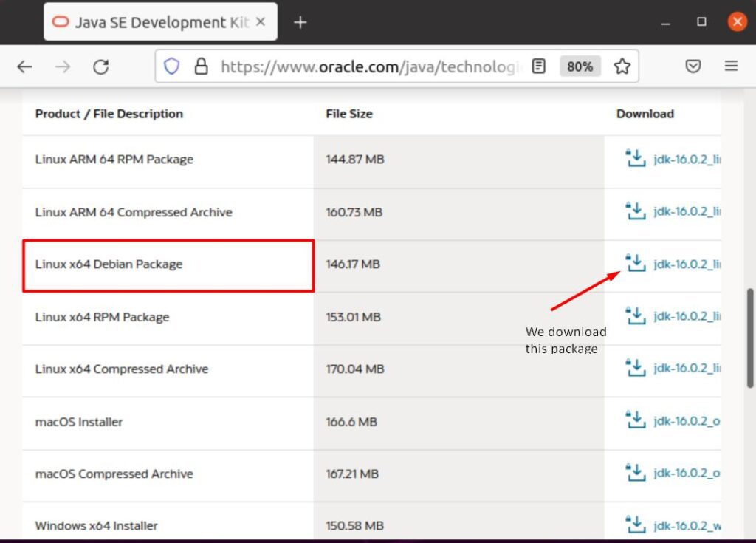
Task: Select the Java SE Development Kit tab
Action: [148, 21]
